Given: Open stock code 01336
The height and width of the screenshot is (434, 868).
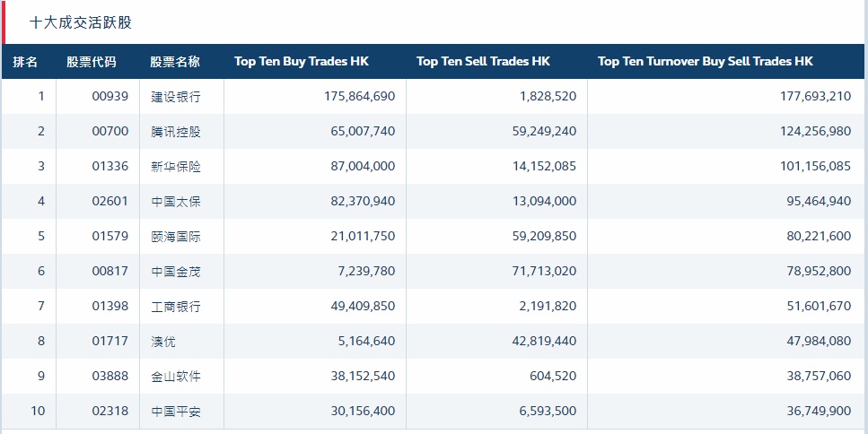Looking at the screenshot, I should (110, 167).
